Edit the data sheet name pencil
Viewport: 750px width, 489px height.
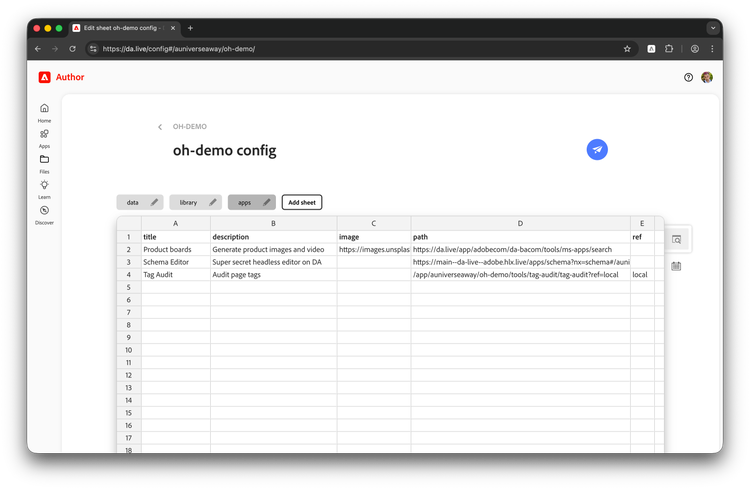point(154,202)
